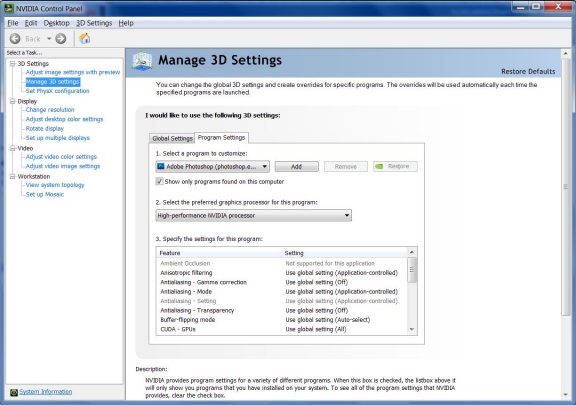576x405 pixels.
Task: Select the Anisotropic filtering feature row
Action: (282, 273)
